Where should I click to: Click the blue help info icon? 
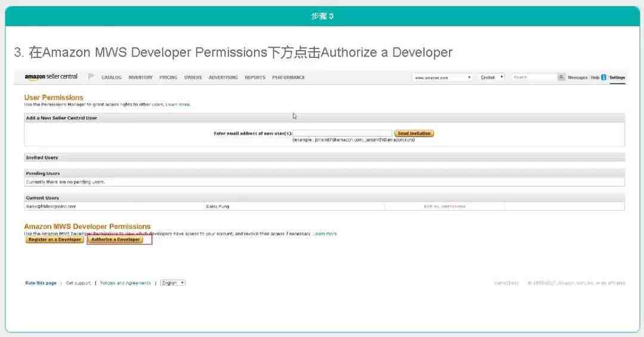click(x=603, y=78)
